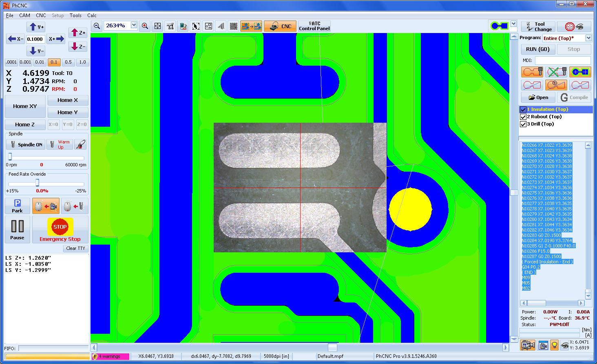This screenshot has height=364, width=597.
Task: Click the Tool Change button
Action: 538,27
